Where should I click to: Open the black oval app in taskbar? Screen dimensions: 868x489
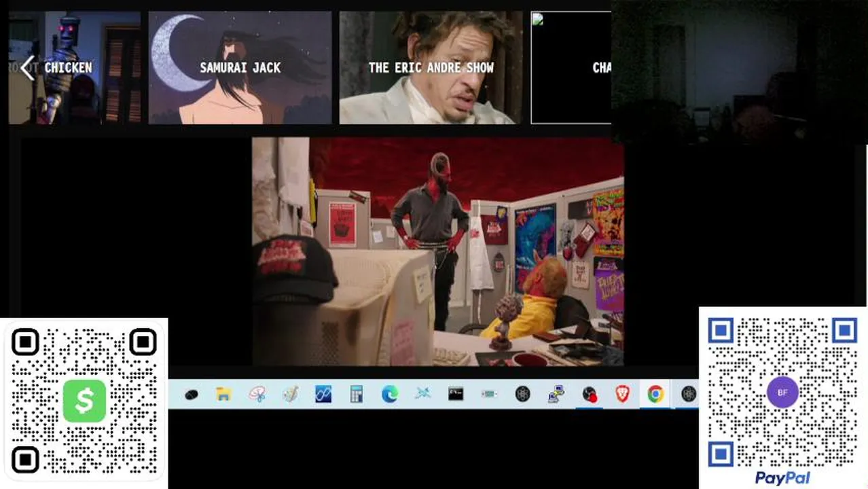click(x=191, y=394)
